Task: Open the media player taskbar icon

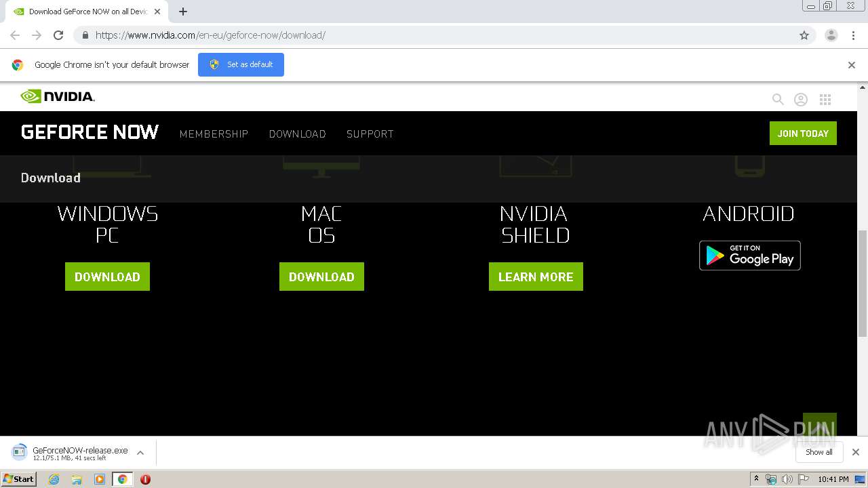Action: (100, 479)
